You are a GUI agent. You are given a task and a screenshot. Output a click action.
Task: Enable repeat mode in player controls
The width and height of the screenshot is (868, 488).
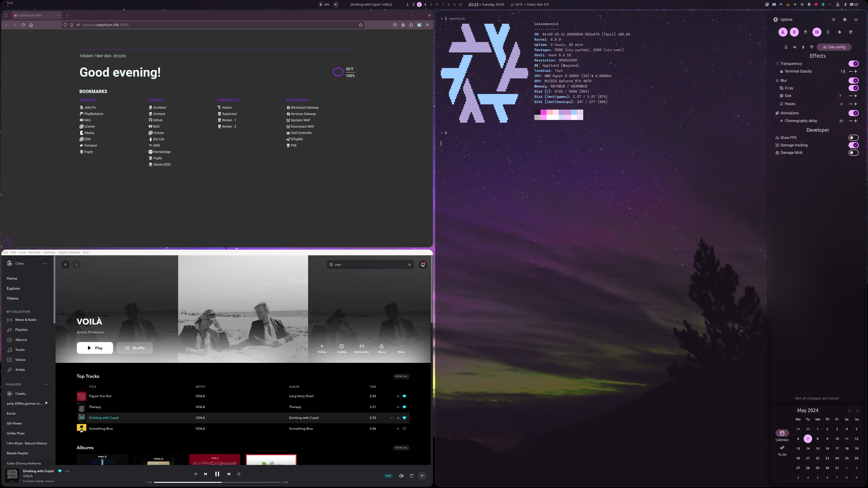(239, 474)
